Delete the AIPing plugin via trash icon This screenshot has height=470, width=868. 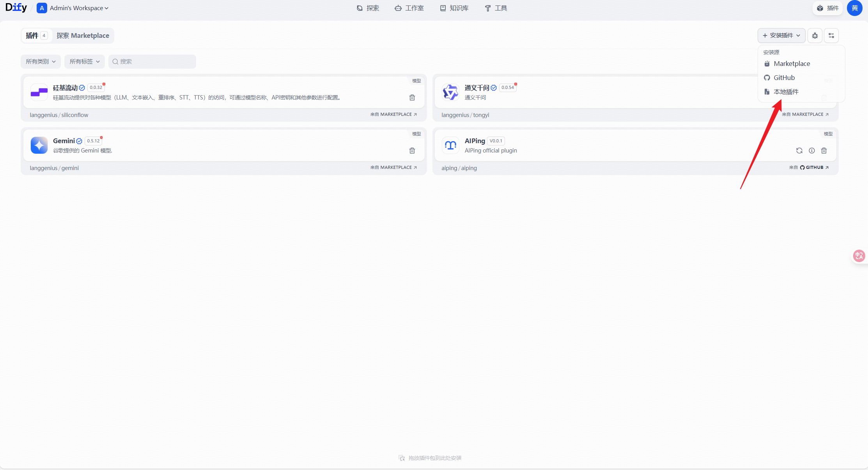click(x=824, y=151)
